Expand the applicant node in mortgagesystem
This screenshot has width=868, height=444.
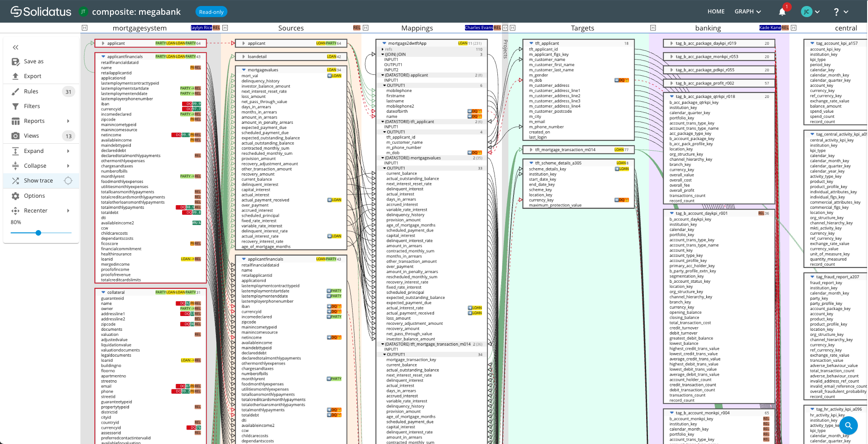(103, 43)
